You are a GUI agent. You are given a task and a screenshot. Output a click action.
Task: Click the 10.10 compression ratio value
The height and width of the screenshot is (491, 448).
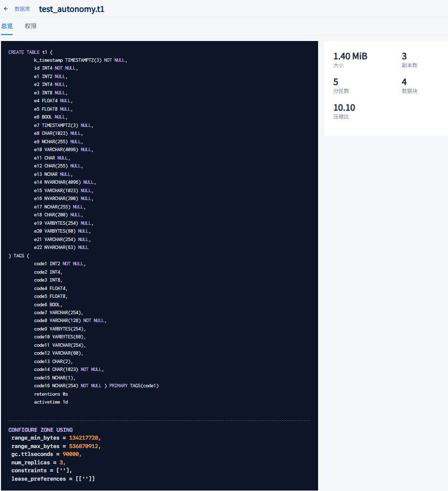(x=344, y=108)
